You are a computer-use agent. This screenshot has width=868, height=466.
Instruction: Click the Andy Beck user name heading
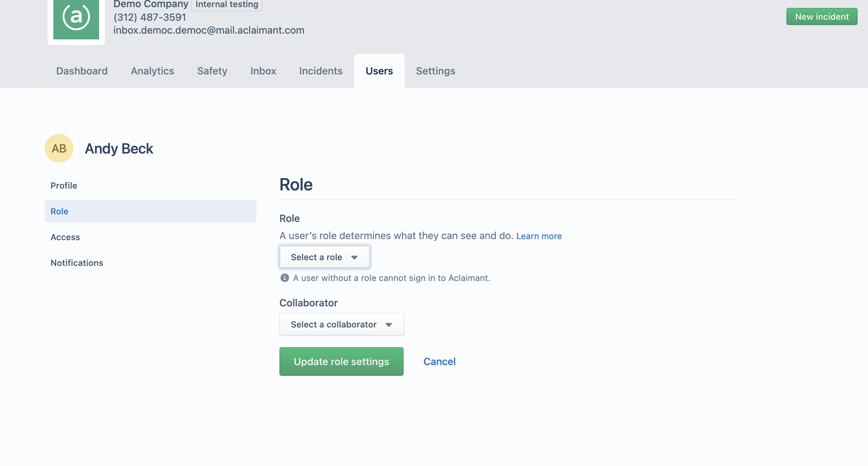point(119,149)
